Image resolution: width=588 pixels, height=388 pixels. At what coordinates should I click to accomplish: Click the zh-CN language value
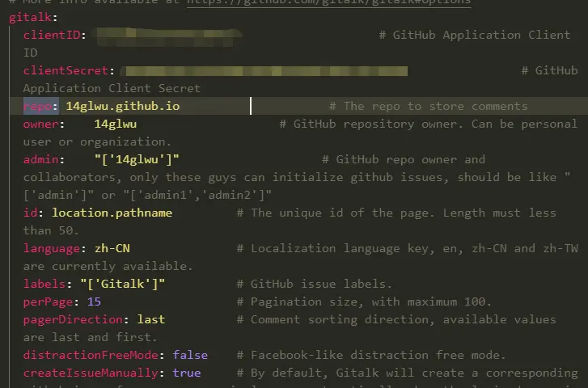pos(112,248)
